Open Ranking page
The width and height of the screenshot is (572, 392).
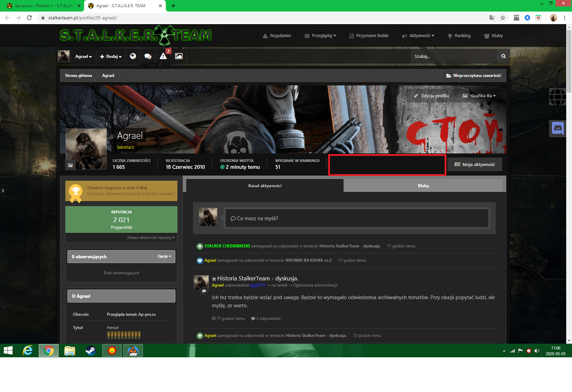tap(459, 36)
